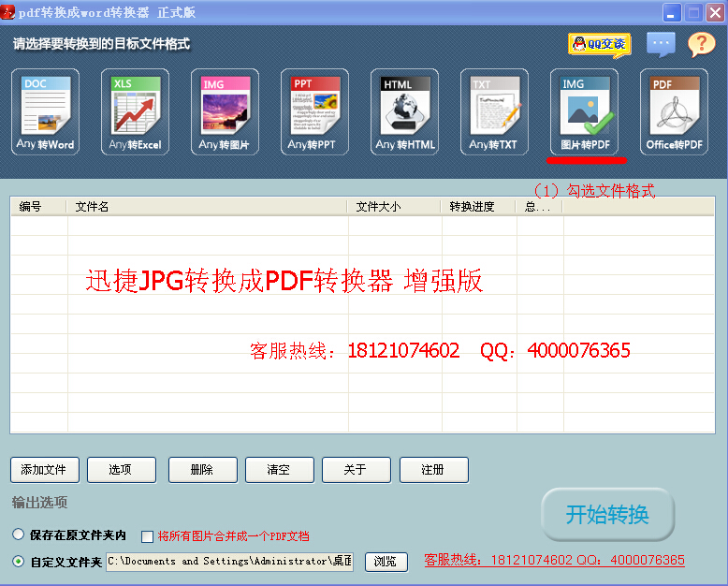Close the converter window

(x=716, y=12)
